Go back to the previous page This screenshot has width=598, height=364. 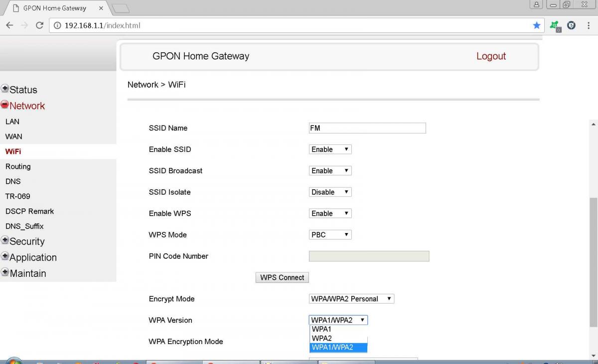(x=9, y=25)
